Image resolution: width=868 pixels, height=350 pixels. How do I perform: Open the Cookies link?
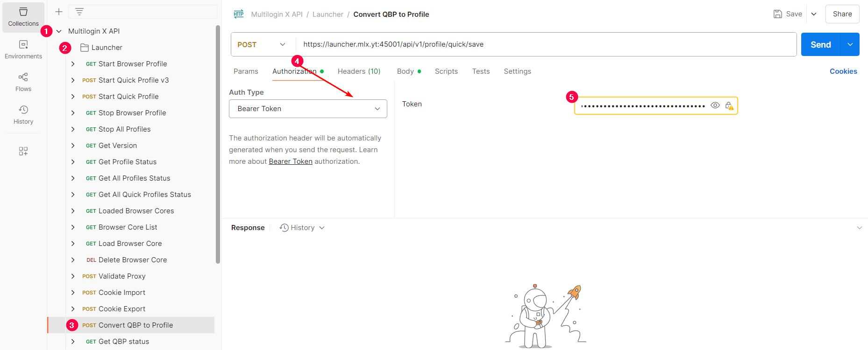[x=843, y=71]
